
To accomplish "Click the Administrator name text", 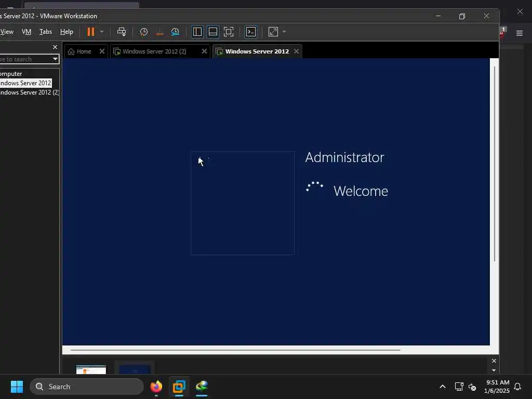I will pos(345,157).
